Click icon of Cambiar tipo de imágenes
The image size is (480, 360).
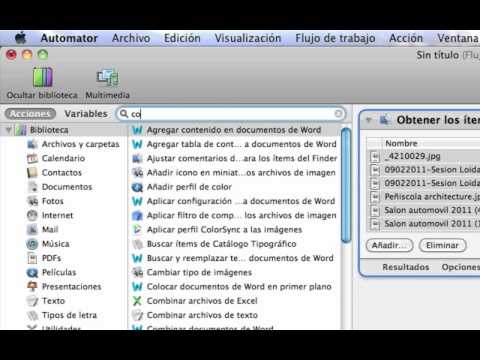tap(137, 273)
